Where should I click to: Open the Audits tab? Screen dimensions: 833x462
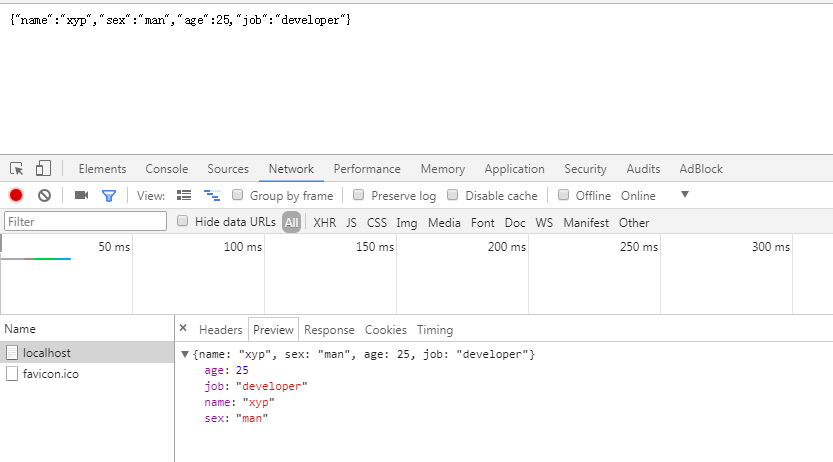pyautogui.click(x=643, y=169)
